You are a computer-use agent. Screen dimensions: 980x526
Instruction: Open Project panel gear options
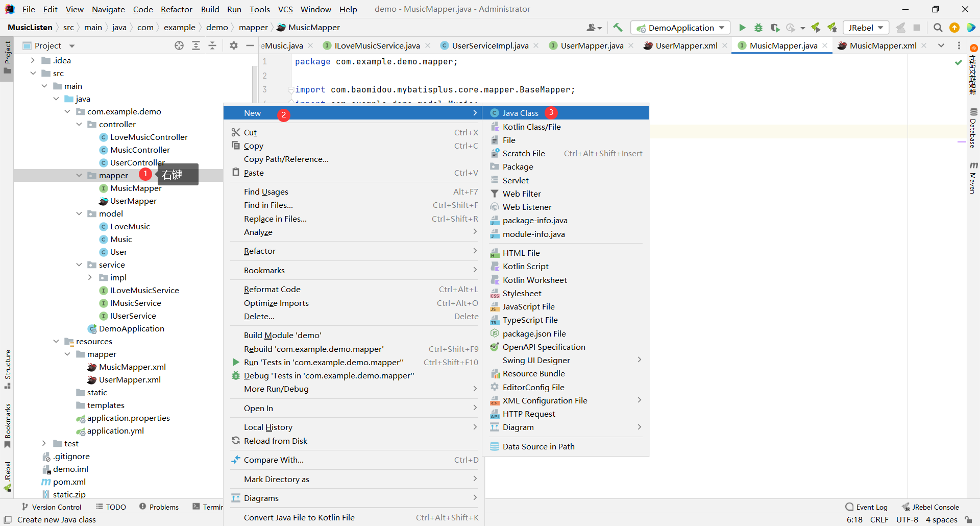234,46
